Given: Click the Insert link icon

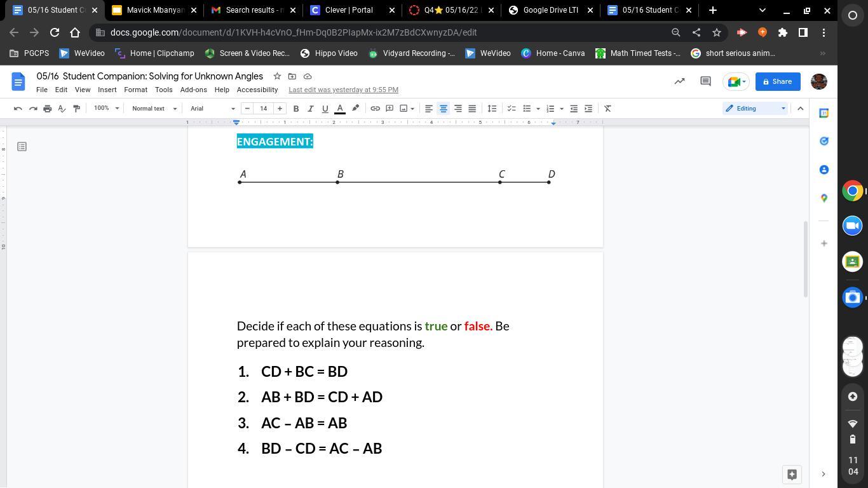Looking at the screenshot, I should pyautogui.click(x=375, y=109).
